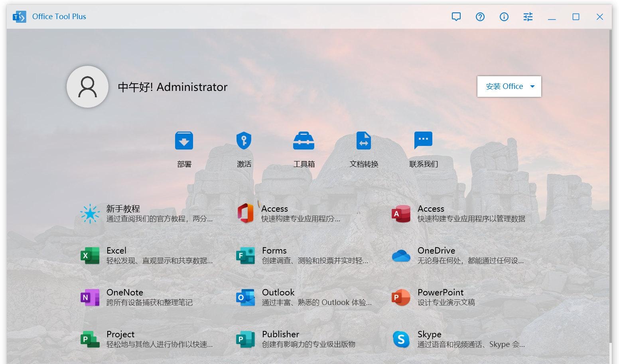Click the Skype blue S icon
The height and width of the screenshot is (364, 619).
(x=401, y=339)
